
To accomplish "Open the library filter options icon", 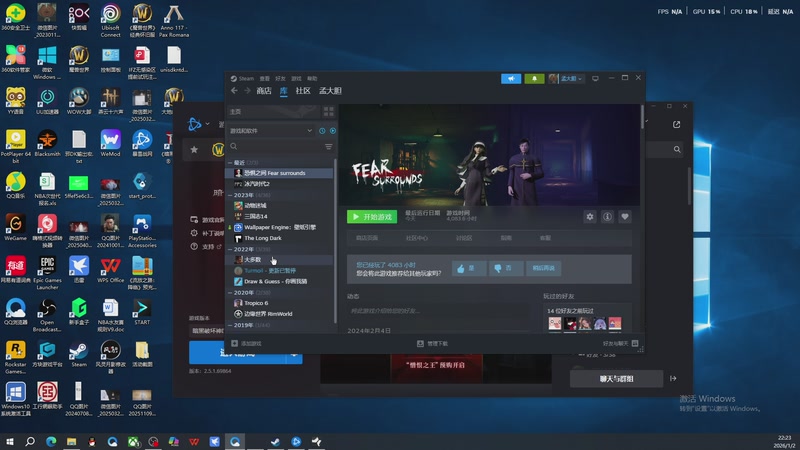I will pos(329,147).
